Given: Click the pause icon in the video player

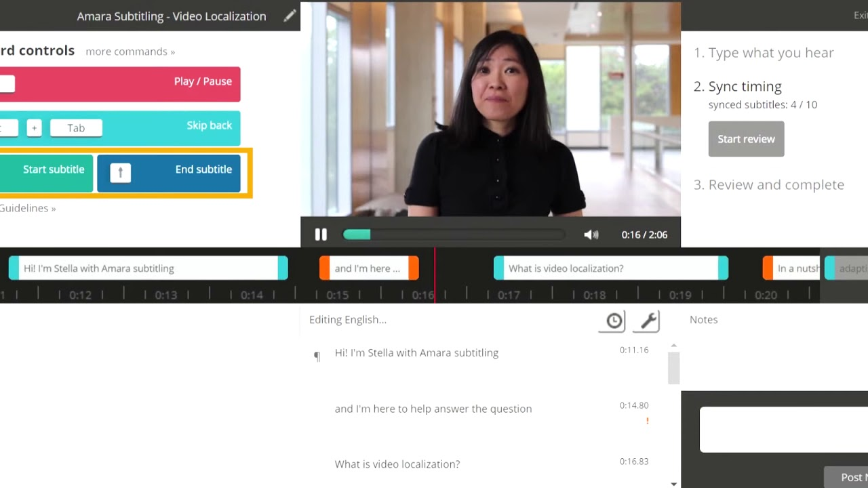Looking at the screenshot, I should coord(320,235).
